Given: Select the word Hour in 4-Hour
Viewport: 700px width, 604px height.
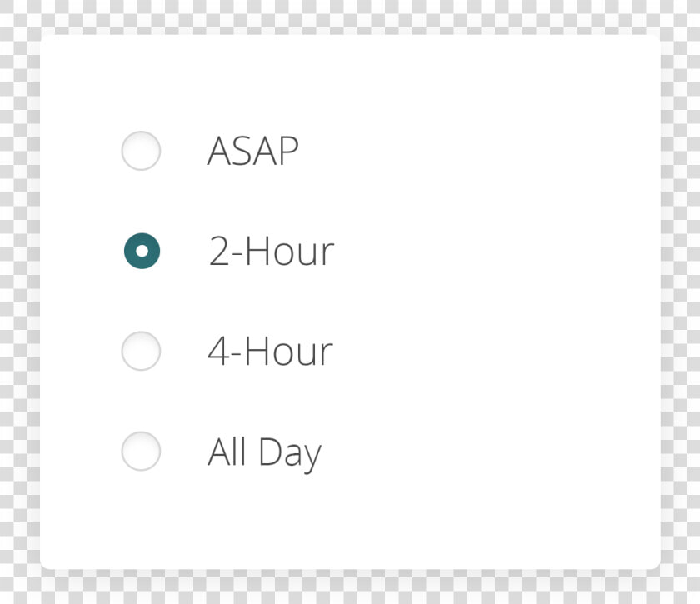Looking at the screenshot, I should [x=289, y=351].
